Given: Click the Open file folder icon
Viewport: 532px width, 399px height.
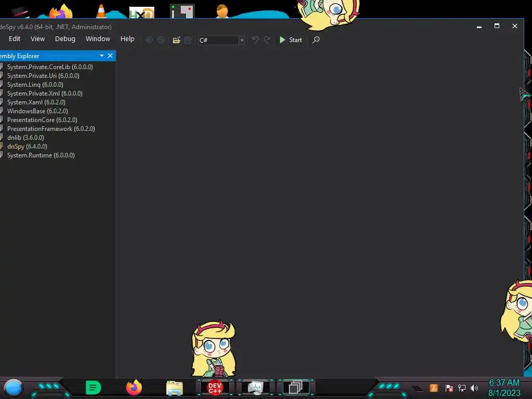Looking at the screenshot, I should coord(177,40).
